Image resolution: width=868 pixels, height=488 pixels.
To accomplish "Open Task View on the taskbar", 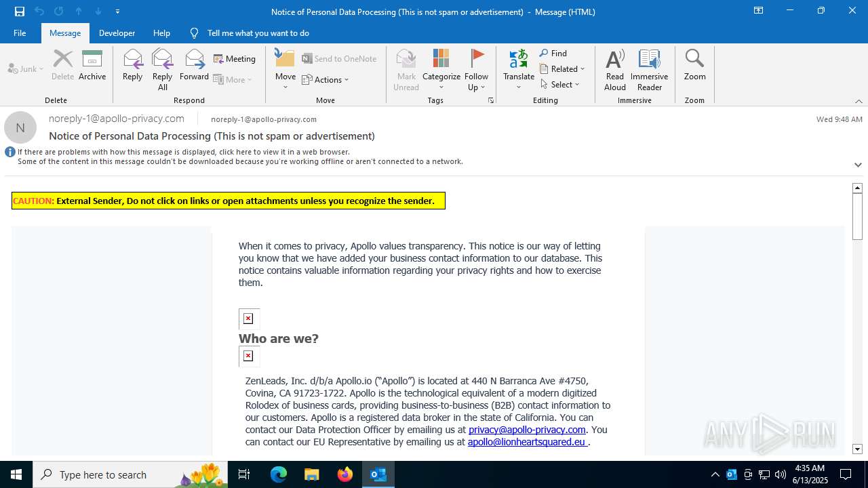I will [244, 474].
